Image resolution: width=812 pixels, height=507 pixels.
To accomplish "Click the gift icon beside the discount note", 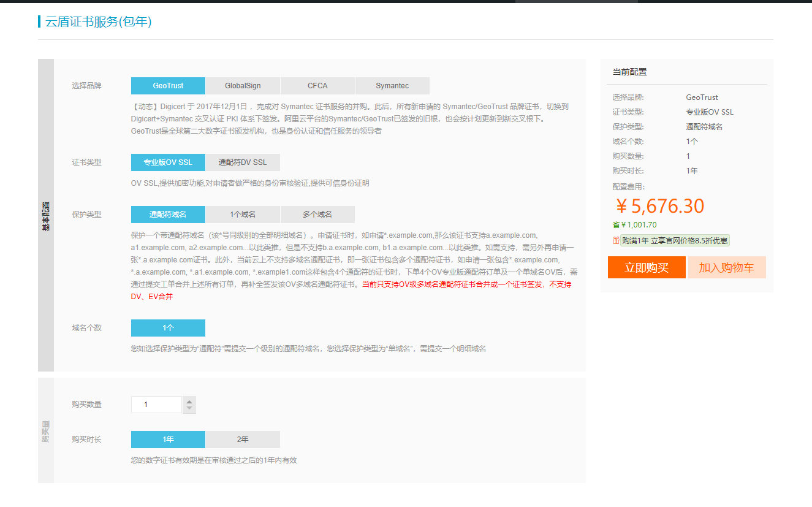I will (616, 240).
